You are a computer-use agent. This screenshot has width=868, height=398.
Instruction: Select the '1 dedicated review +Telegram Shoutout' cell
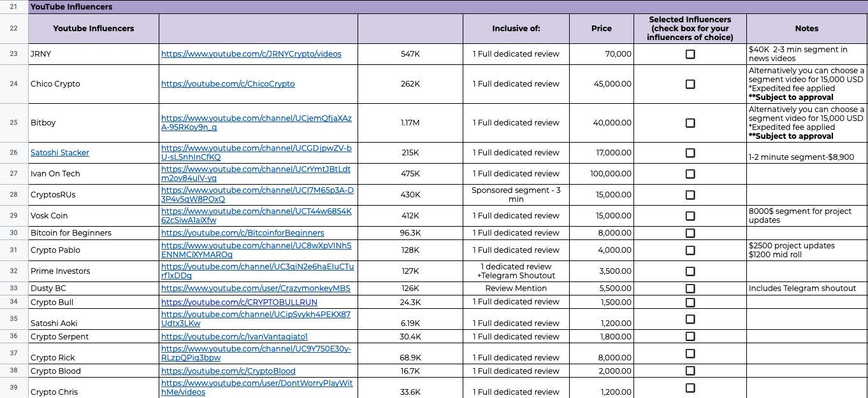[516, 271]
